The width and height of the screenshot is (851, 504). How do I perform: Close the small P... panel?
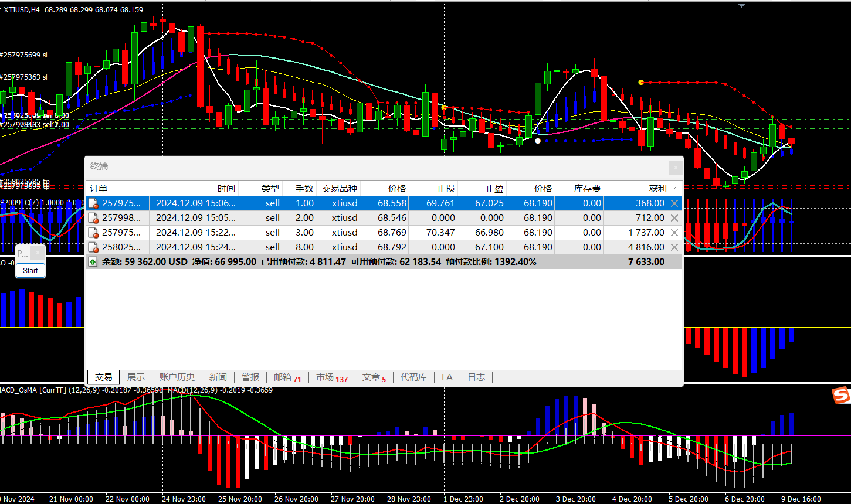(38, 253)
